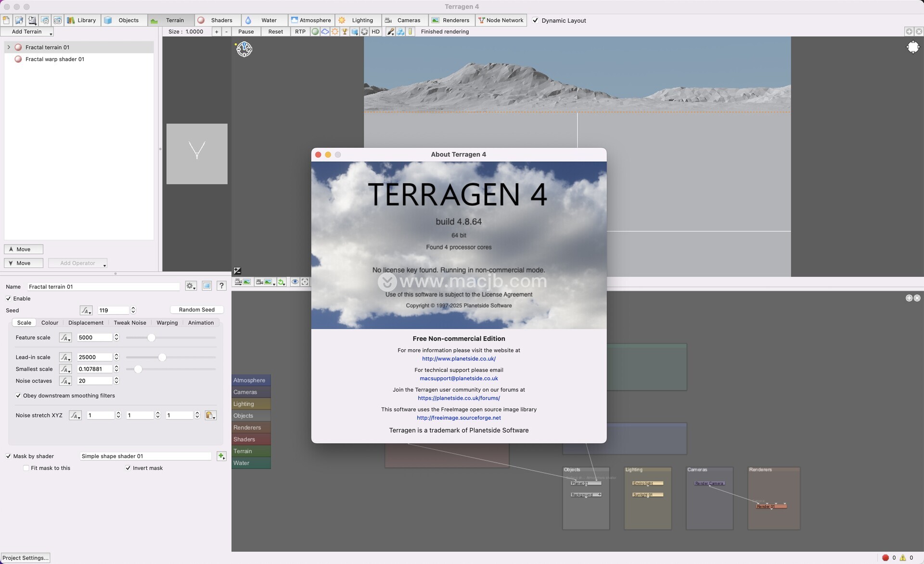Click the Random Seed button
924x564 pixels.
click(196, 309)
